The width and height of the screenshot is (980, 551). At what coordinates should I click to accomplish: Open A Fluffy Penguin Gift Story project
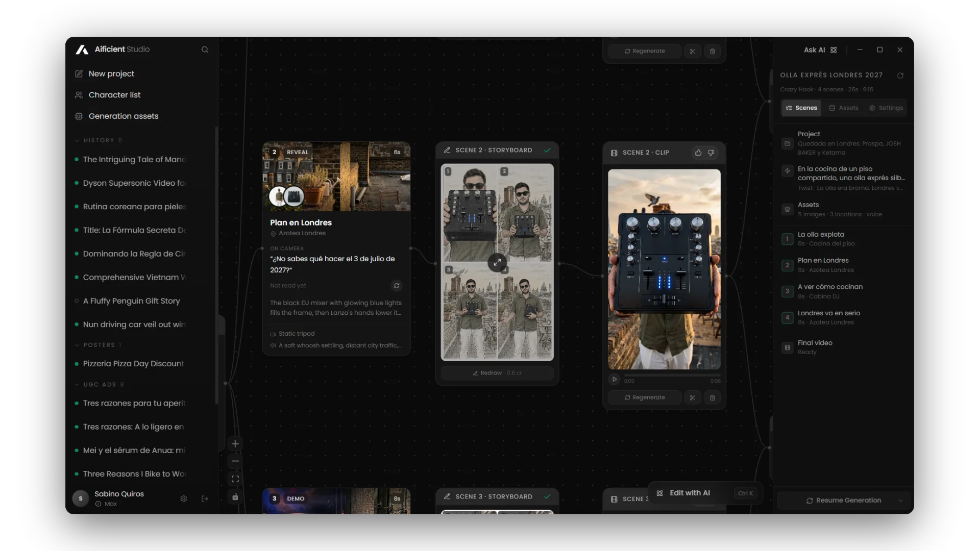click(132, 301)
